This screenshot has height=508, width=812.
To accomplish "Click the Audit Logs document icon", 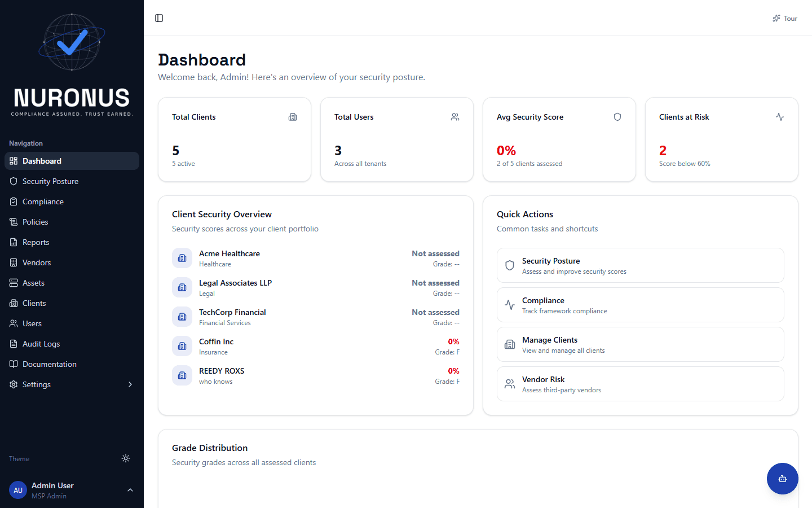I will tap(14, 344).
